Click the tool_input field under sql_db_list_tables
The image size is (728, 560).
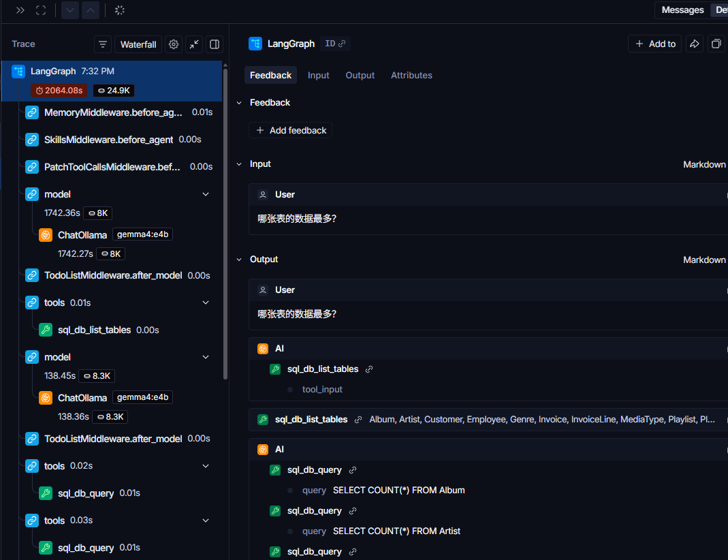click(x=322, y=390)
